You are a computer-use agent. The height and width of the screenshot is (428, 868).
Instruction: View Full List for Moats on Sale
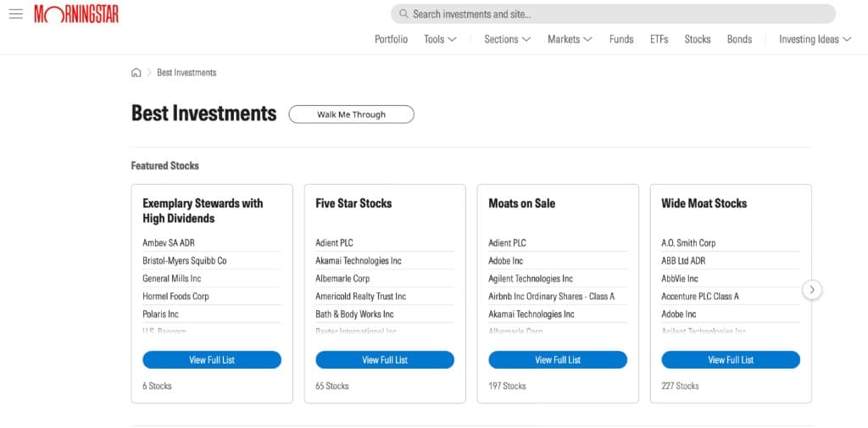coord(558,360)
